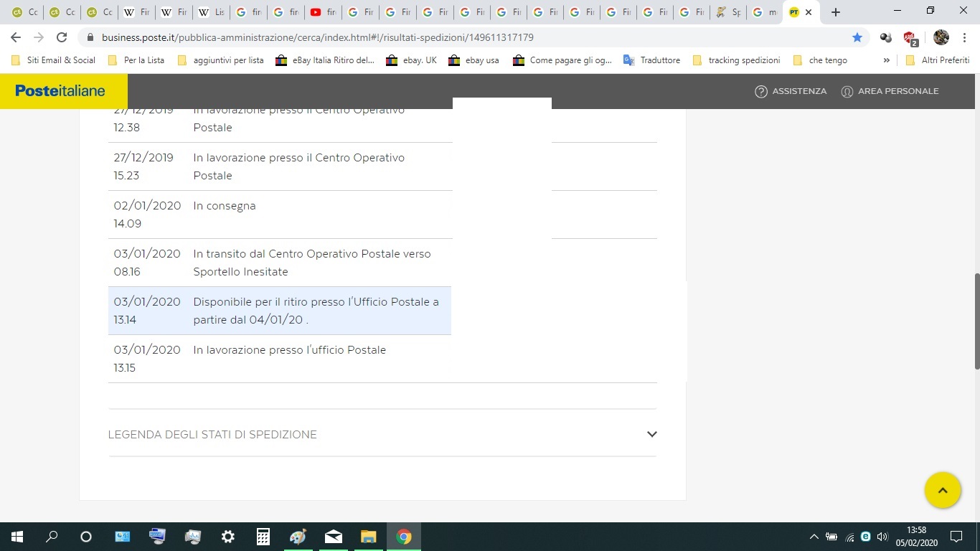Screen dimensions: 980x551
Task: Go back to previous page
Action: tap(16, 37)
